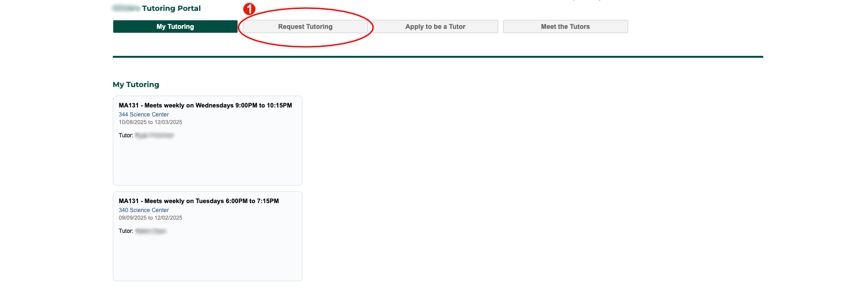Select the MA131 Wednesdays session title
Image resolution: width=868 pixels, height=303 pixels.
coord(205,106)
